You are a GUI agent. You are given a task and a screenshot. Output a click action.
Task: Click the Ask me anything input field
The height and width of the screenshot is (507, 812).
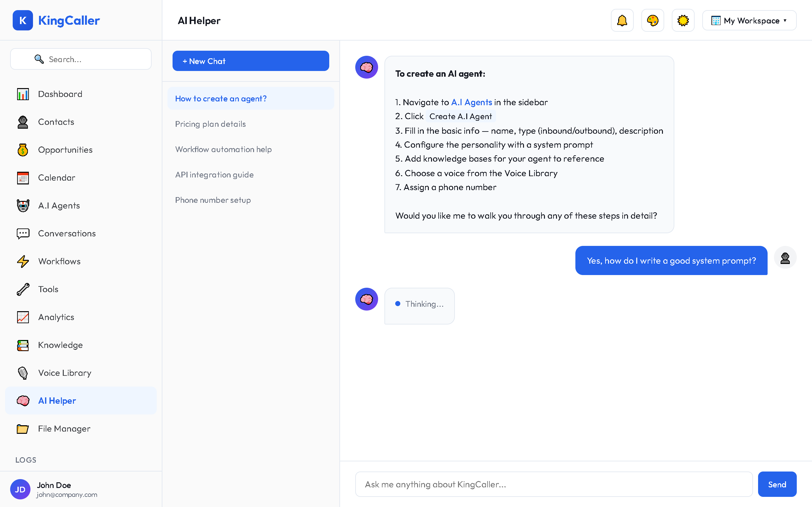tap(553, 484)
